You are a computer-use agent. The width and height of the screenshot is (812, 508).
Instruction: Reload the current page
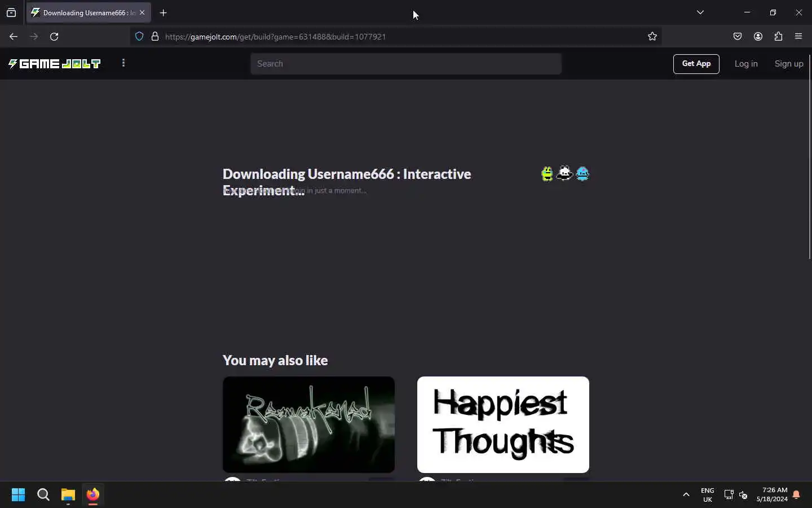click(x=54, y=37)
